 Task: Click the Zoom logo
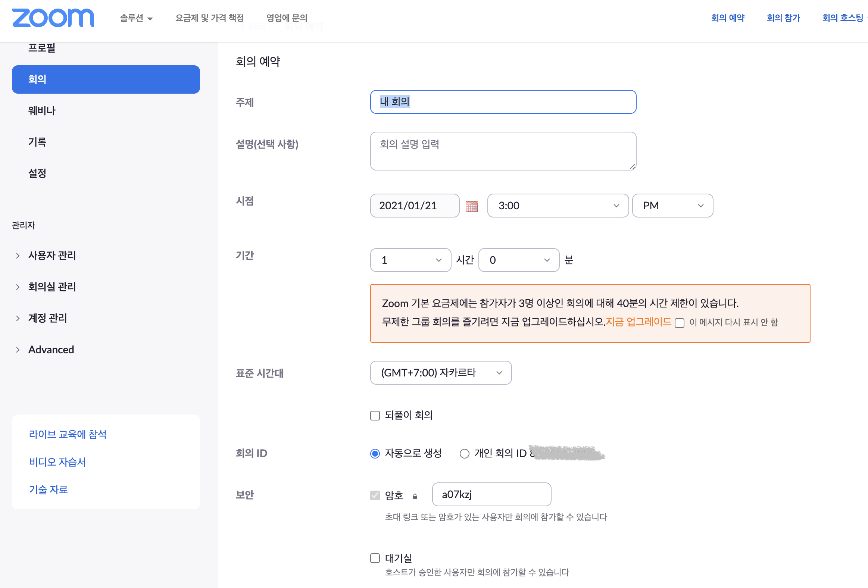[53, 18]
